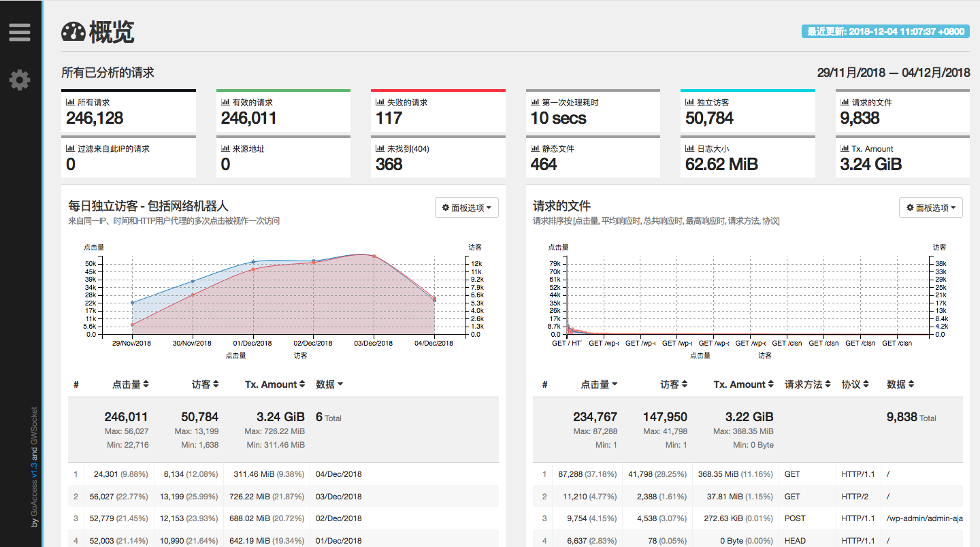
Task: Click the 13,199 (25.99%) visitors cell
Action: [189, 497]
